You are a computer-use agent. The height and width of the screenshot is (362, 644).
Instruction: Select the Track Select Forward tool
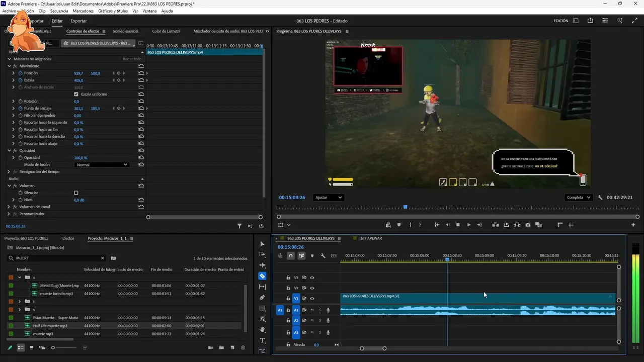coord(262,254)
